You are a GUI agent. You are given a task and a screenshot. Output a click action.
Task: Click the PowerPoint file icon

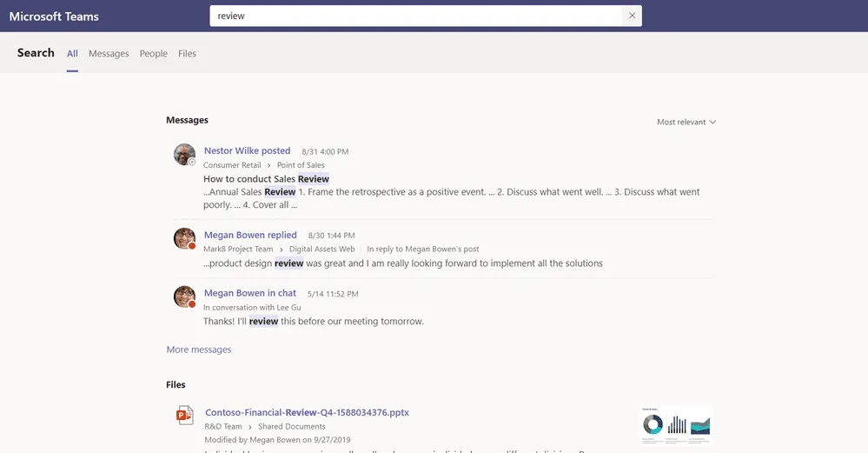(x=184, y=416)
